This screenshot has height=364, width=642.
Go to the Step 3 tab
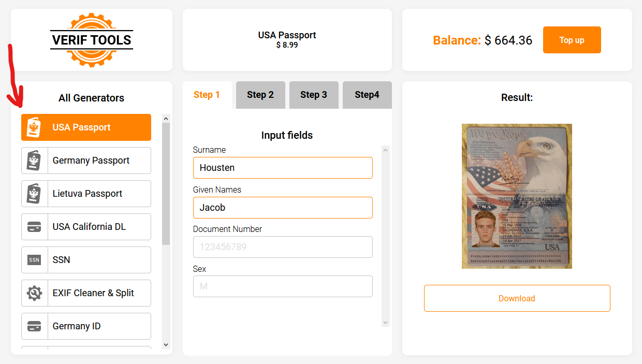[x=314, y=95]
